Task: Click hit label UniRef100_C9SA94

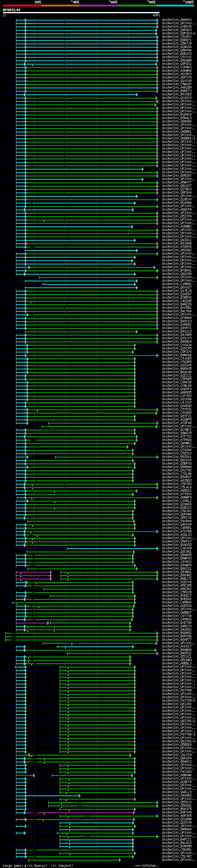Action: coord(177,413)
